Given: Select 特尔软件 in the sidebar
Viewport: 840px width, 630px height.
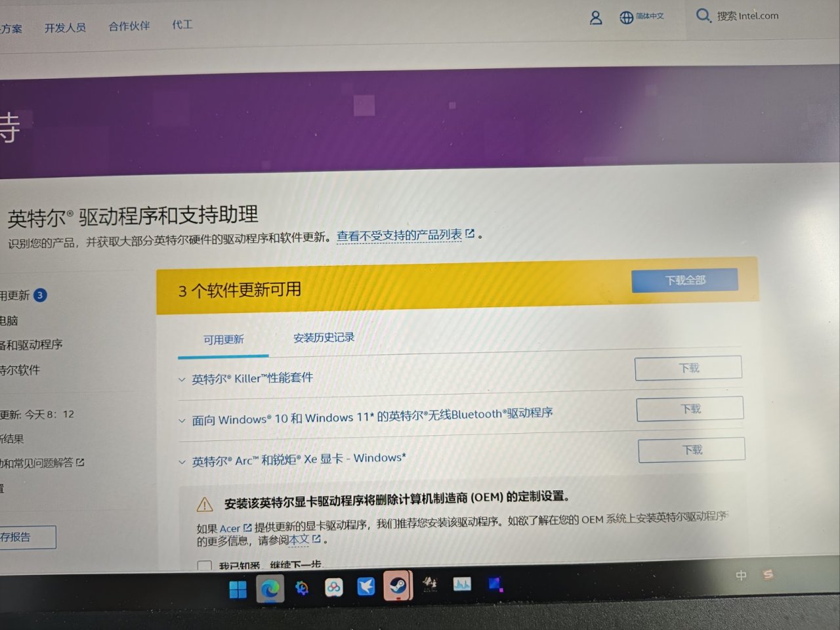Looking at the screenshot, I should (x=20, y=370).
